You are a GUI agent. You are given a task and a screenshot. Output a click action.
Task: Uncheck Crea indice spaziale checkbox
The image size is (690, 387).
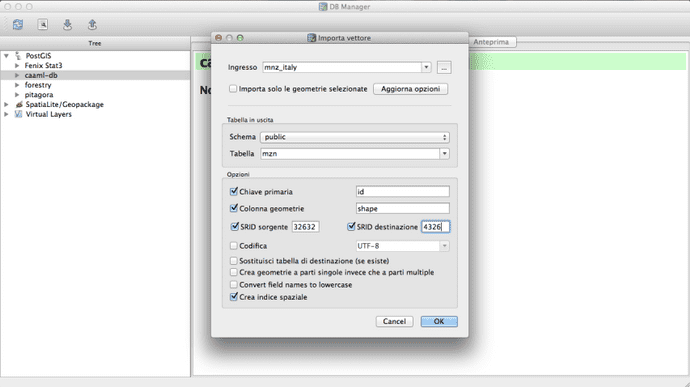coord(234,297)
